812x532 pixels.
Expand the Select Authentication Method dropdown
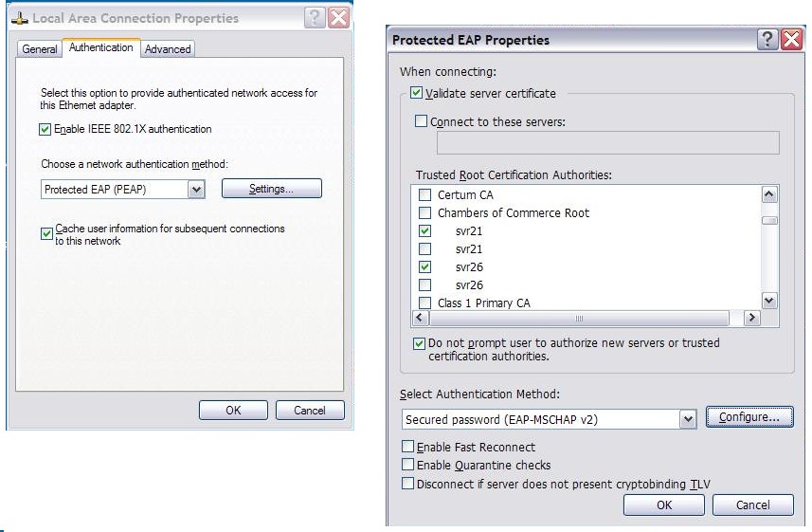(688, 419)
